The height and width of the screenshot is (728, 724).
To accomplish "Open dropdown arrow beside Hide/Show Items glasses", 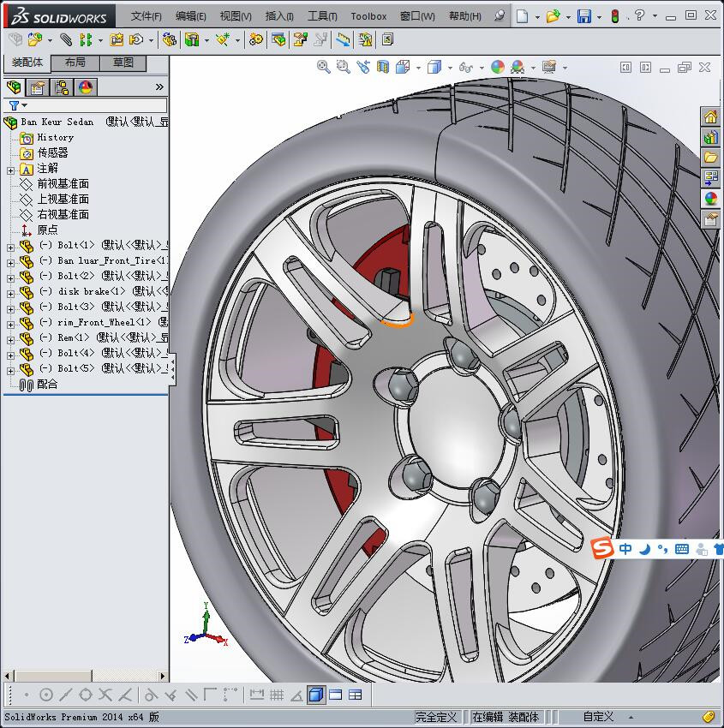I will (x=482, y=68).
